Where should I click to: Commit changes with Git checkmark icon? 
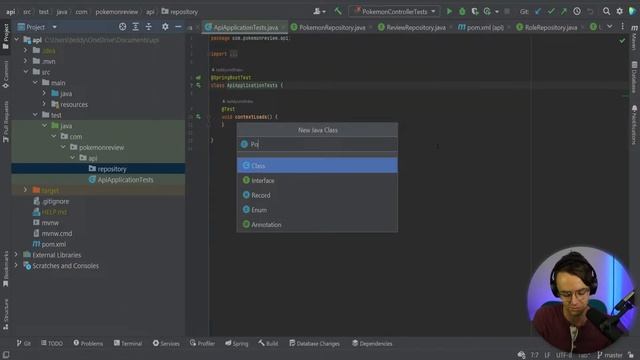click(x=551, y=11)
